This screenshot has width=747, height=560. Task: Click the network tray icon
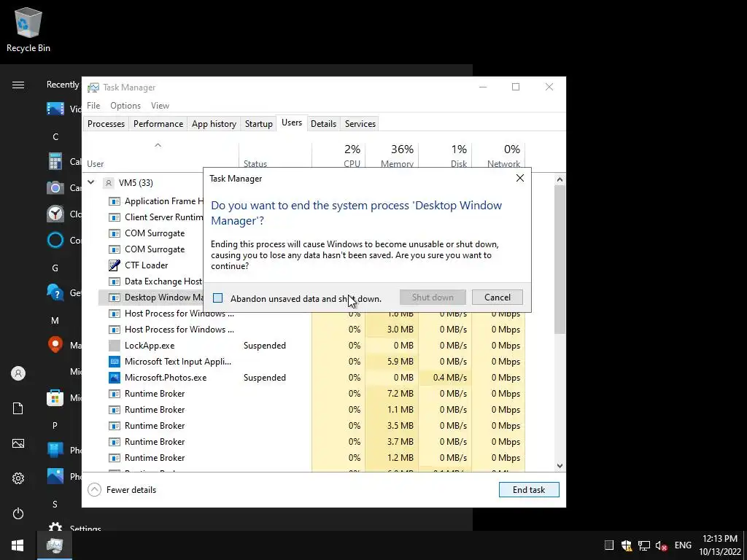click(644, 545)
